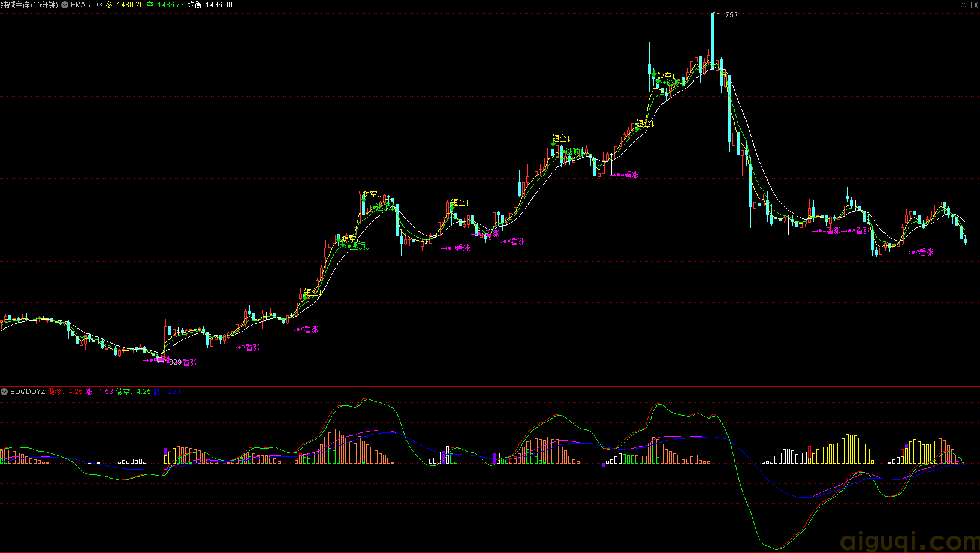Click the 空: 1486.77 value
Image resolution: width=980 pixels, height=553 pixels.
click(165, 5)
